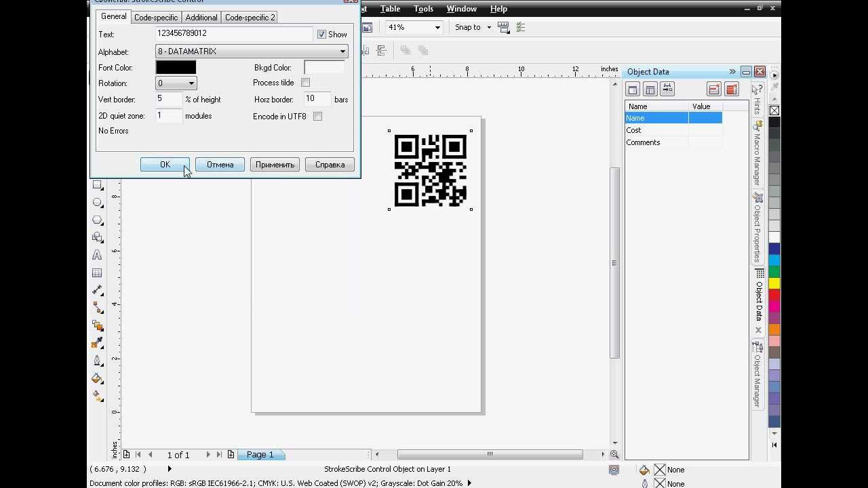Select the Table tool in toolbox
The width and height of the screenshot is (868, 488).
click(97, 273)
